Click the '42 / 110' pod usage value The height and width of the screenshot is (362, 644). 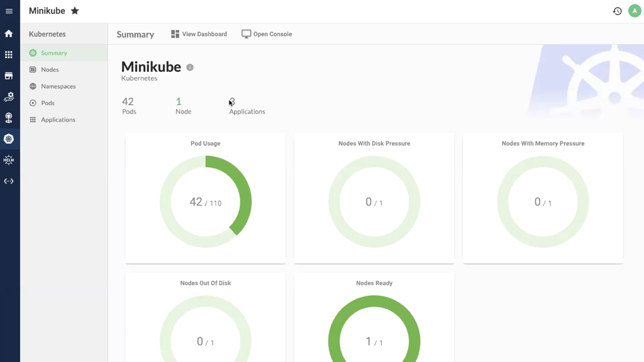coord(205,202)
